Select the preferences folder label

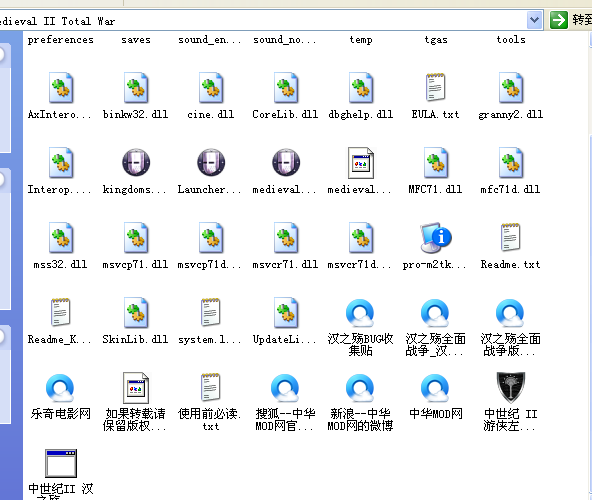pos(60,40)
